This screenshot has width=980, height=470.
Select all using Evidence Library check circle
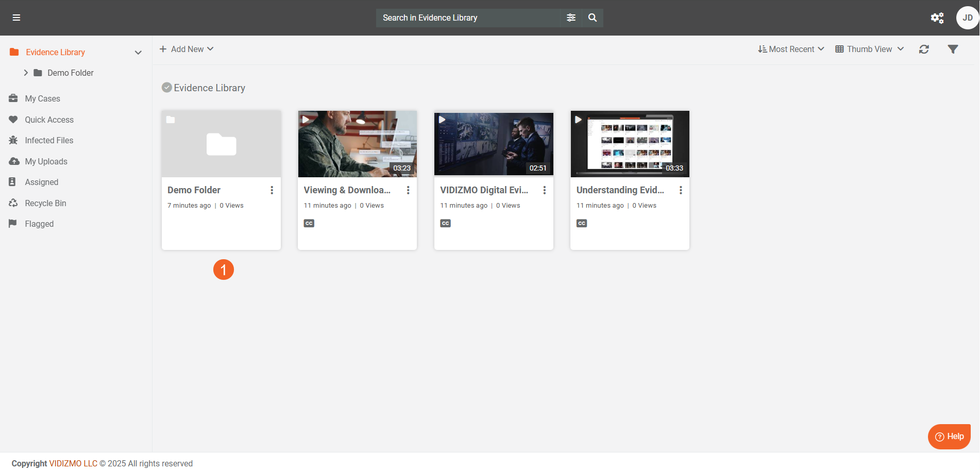click(x=167, y=88)
